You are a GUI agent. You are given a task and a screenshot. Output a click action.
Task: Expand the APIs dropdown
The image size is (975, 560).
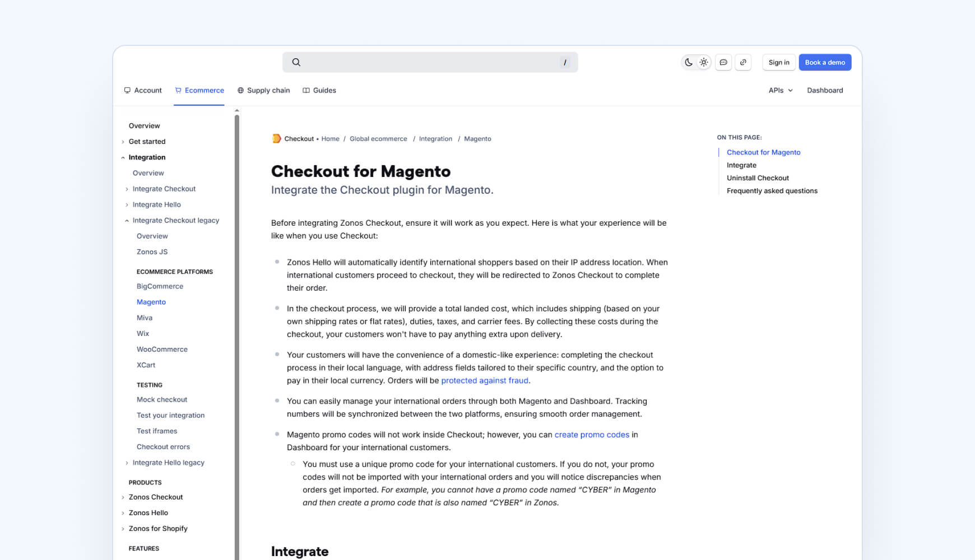[781, 90]
